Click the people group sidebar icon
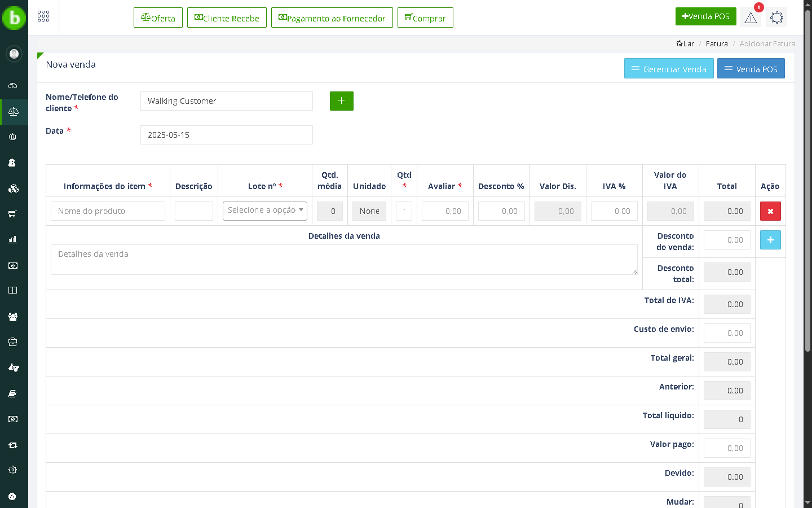Image resolution: width=812 pixels, height=508 pixels. pyautogui.click(x=13, y=317)
